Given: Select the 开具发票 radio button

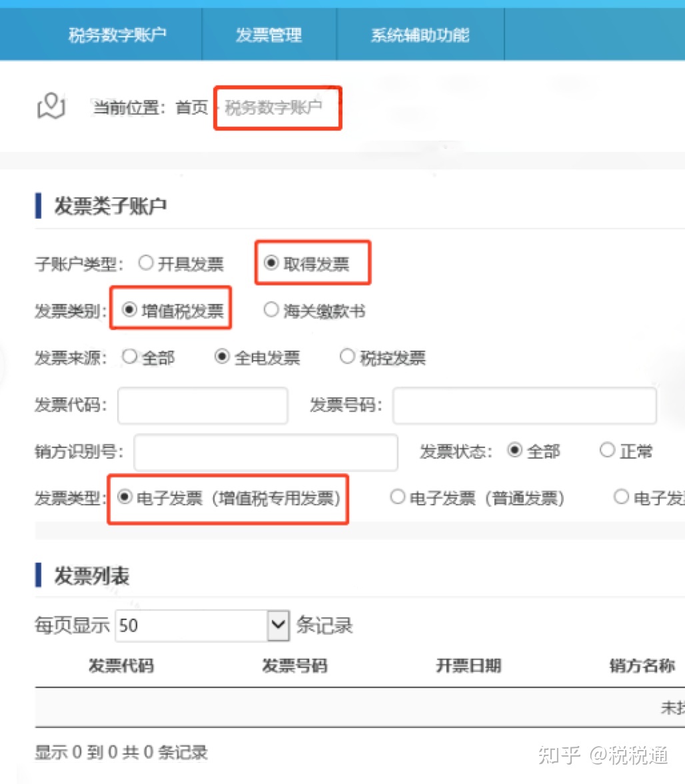Looking at the screenshot, I should [x=145, y=263].
